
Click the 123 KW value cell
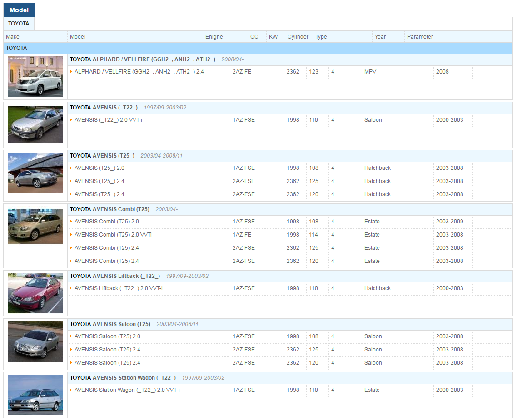(313, 72)
